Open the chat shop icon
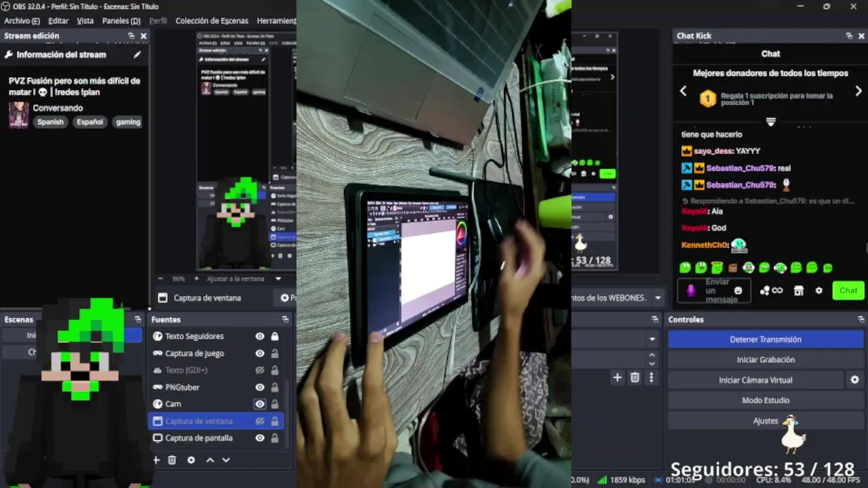Viewport: 868px width, 488px height. (799, 291)
